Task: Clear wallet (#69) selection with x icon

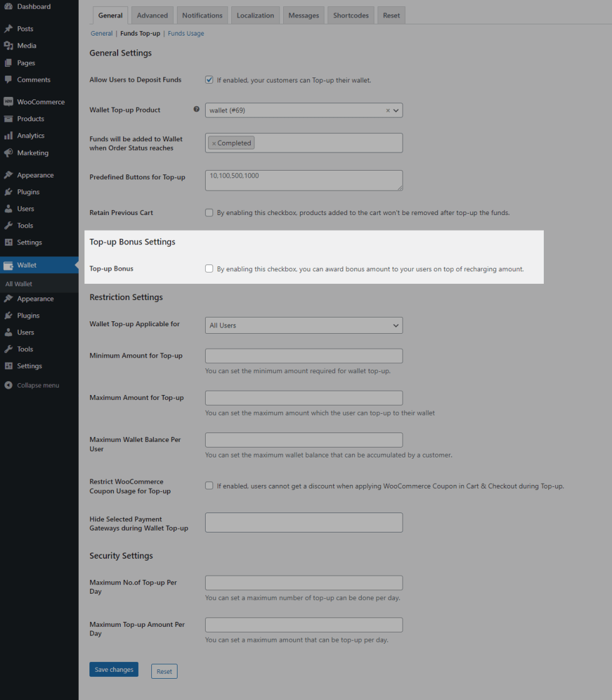Action: 388,110
